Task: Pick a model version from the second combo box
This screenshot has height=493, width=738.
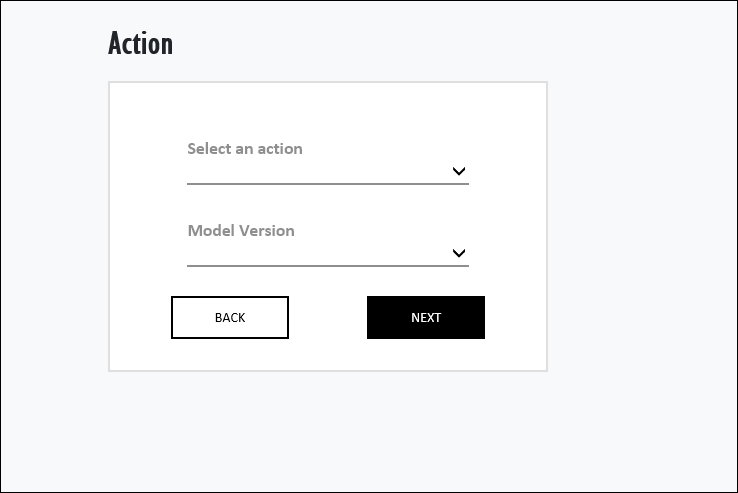Action: (x=320, y=253)
